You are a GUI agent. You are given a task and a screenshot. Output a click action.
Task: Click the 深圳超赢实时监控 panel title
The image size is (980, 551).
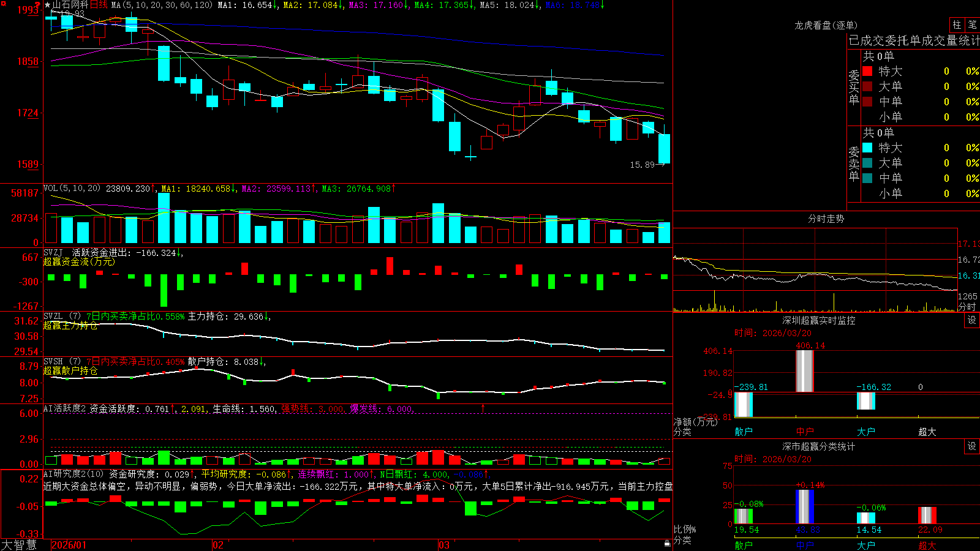coord(819,320)
